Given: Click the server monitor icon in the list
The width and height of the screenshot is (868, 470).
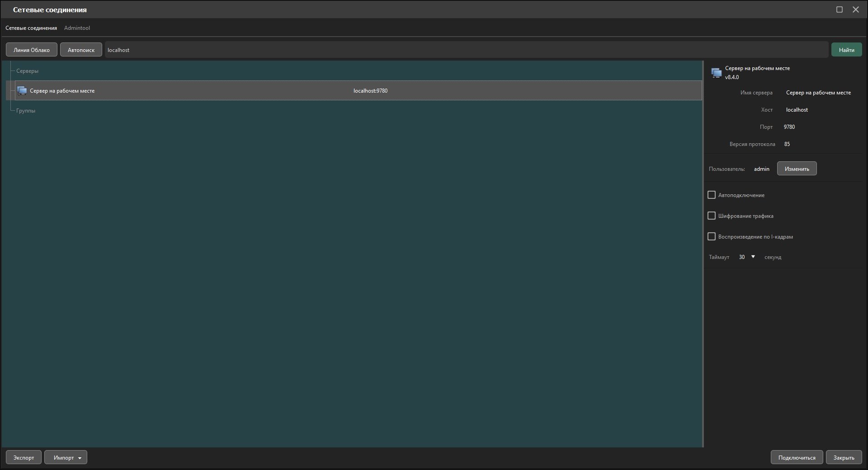Looking at the screenshot, I should tap(22, 91).
